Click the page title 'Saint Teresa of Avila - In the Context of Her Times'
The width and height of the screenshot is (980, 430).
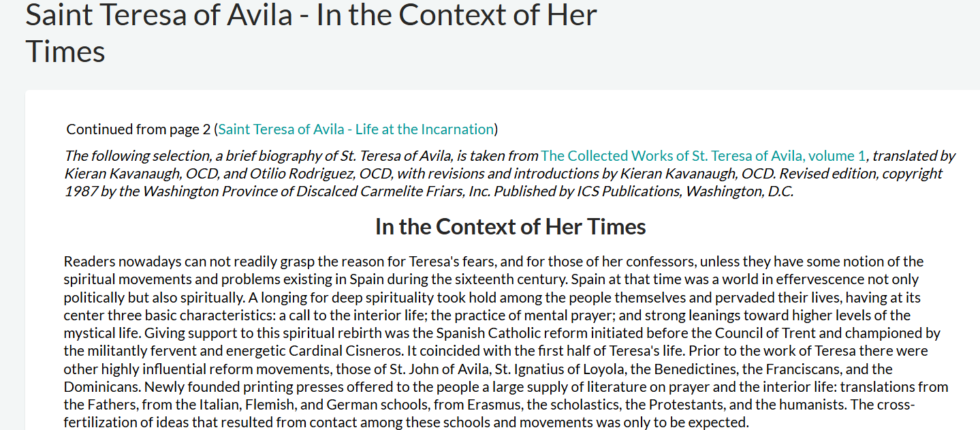pos(311,33)
